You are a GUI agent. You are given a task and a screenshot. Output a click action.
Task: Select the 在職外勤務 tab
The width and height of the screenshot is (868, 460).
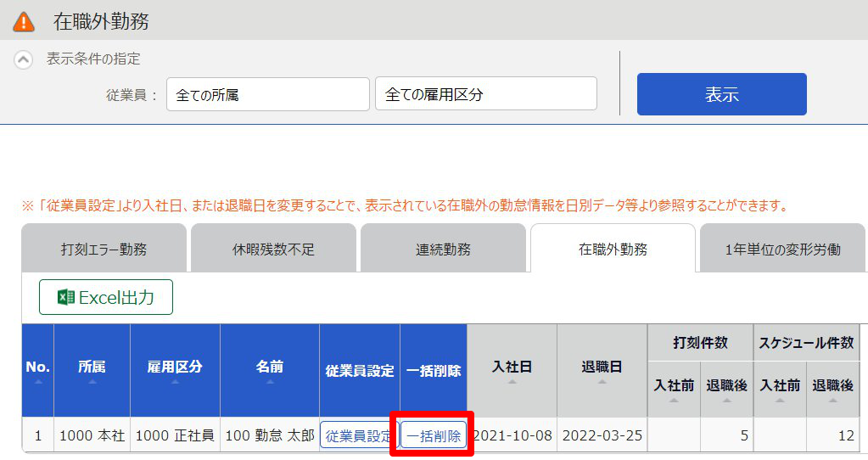613,249
